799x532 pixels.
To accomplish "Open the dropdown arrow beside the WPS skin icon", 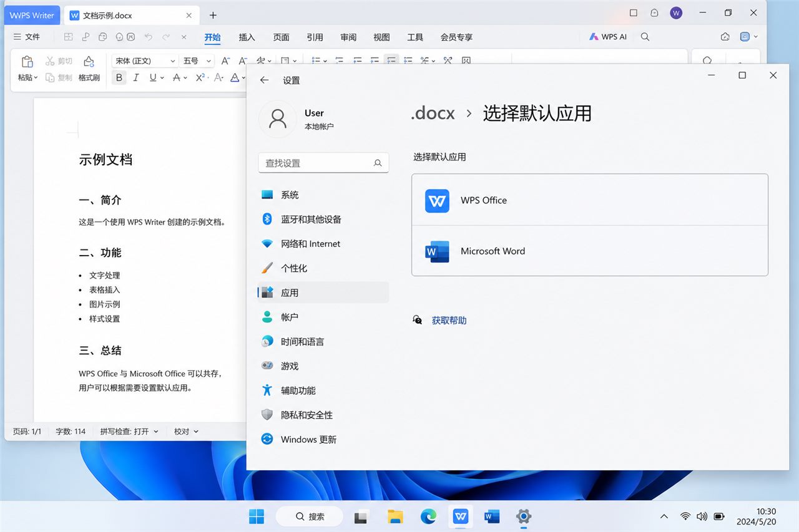I will pyautogui.click(x=756, y=37).
